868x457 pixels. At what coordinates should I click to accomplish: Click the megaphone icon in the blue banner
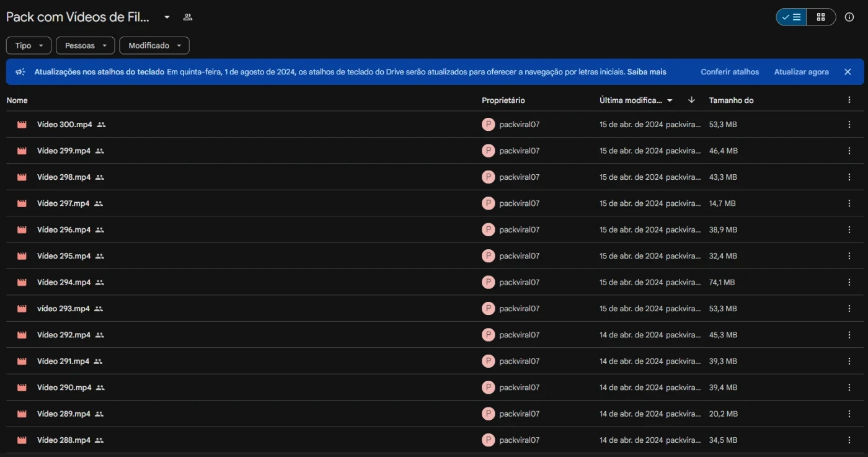20,72
